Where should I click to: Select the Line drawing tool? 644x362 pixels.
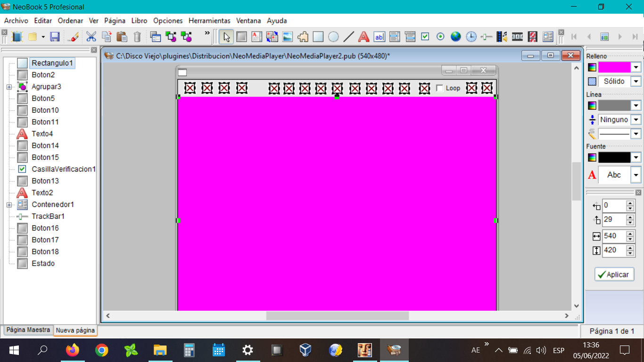coord(348,37)
